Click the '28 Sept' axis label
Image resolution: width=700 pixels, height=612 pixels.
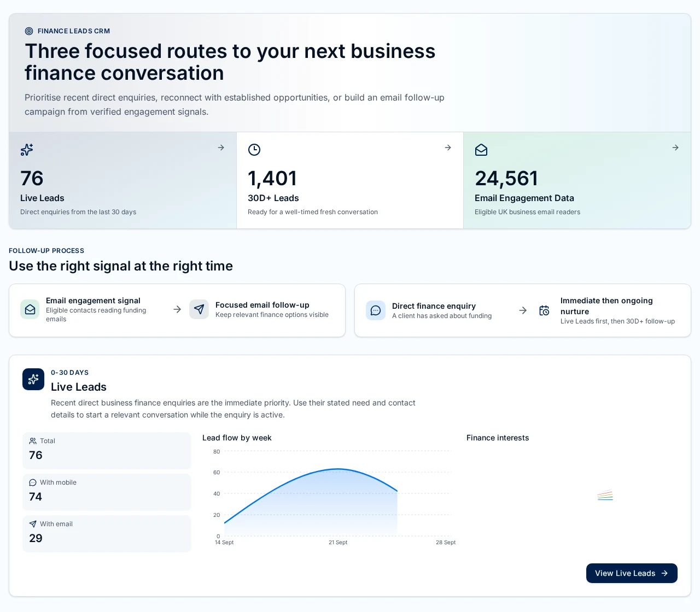(x=446, y=543)
